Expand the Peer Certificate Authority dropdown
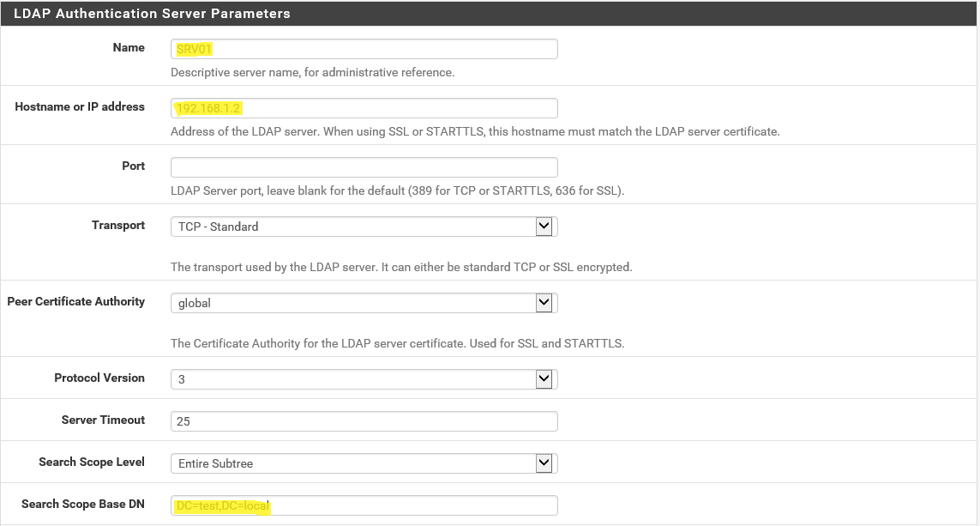980x526 pixels. point(364,303)
